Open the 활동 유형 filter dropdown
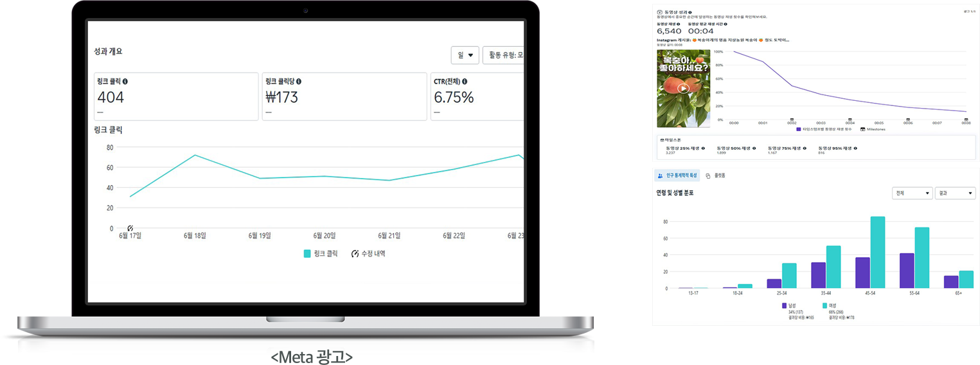The image size is (980, 365). tap(503, 55)
